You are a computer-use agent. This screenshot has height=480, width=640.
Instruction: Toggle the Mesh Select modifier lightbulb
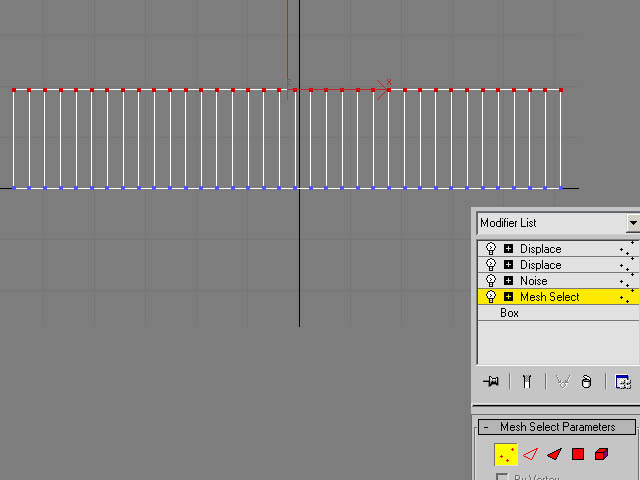(491, 296)
